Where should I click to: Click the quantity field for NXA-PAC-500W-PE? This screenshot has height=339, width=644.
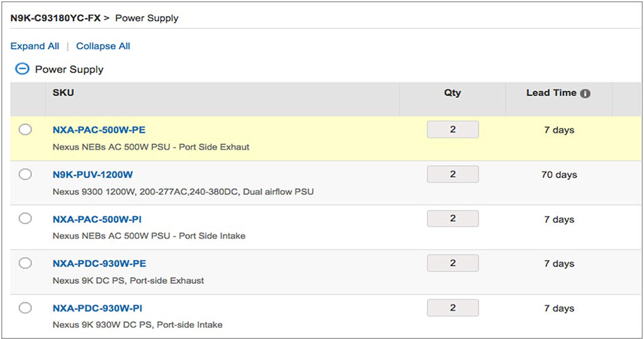(453, 130)
